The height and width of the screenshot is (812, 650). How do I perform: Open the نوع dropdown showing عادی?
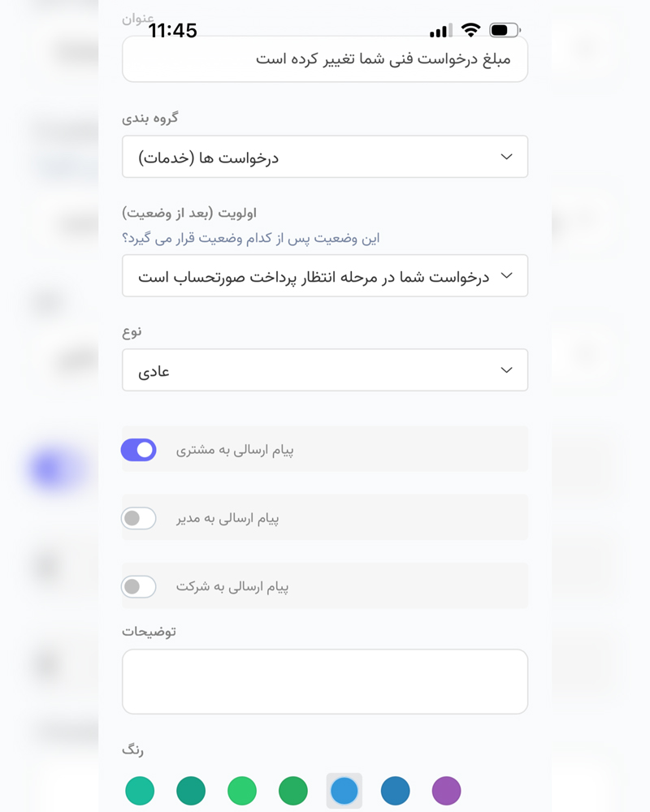tap(325, 369)
